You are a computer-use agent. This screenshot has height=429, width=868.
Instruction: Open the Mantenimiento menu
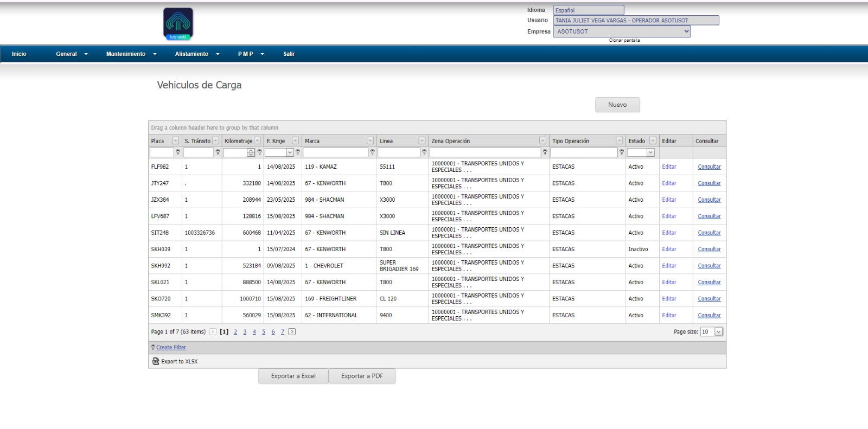click(131, 54)
